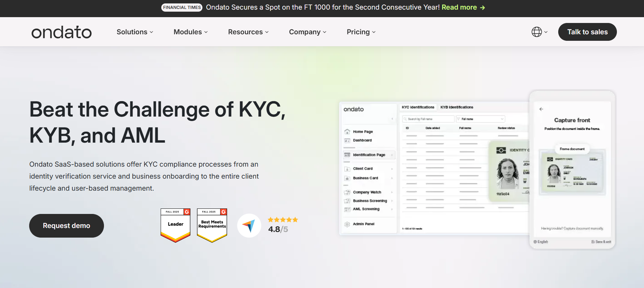The height and width of the screenshot is (288, 644).
Task: Click the Request demo button
Action: pyautogui.click(x=67, y=226)
